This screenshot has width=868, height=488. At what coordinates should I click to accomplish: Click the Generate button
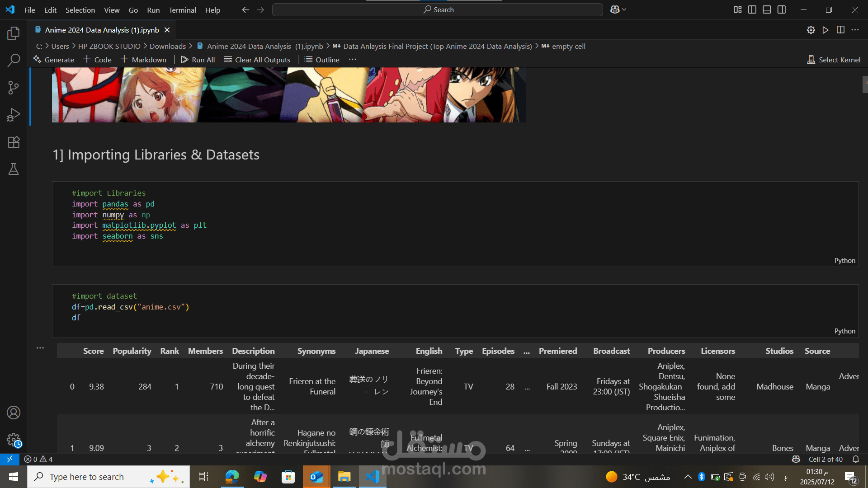tap(54, 60)
